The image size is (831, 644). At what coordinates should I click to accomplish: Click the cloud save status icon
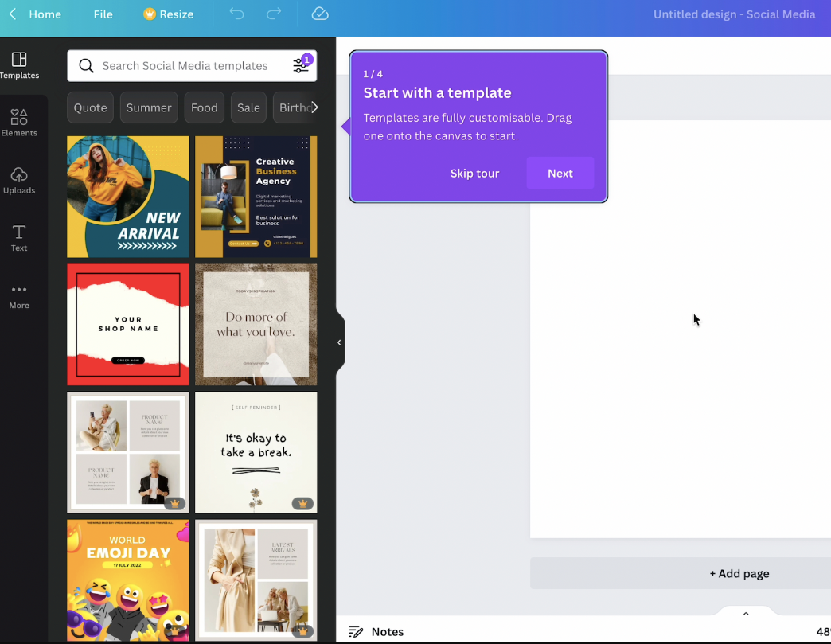click(319, 14)
